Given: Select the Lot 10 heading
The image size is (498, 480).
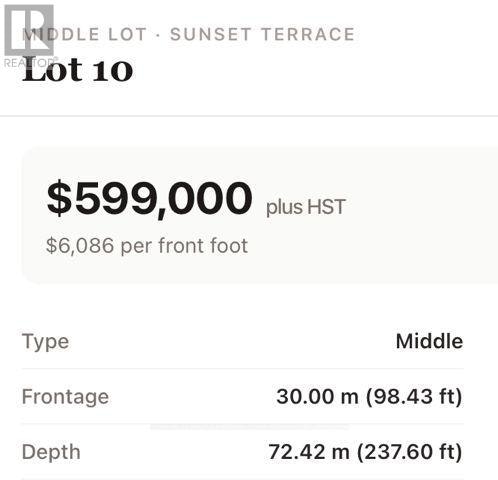Looking at the screenshot, I should (x=77, y=70).
